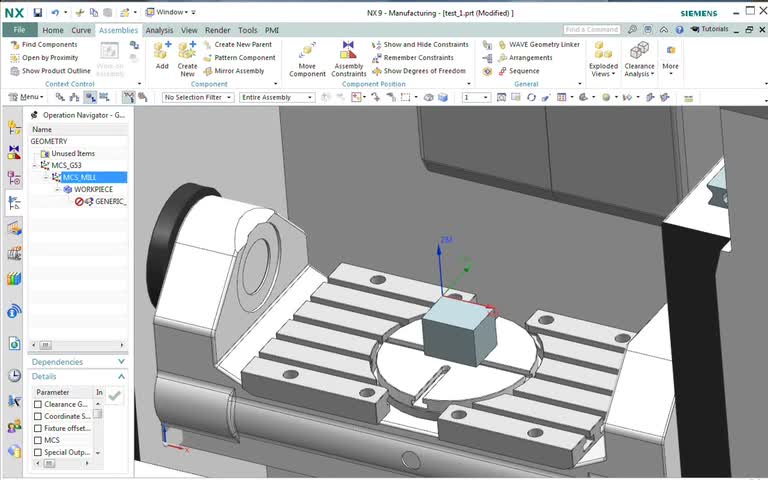This screenshot has width=768, height=480.
Task: Open the Tutorials link
Action: click(709, 29)
